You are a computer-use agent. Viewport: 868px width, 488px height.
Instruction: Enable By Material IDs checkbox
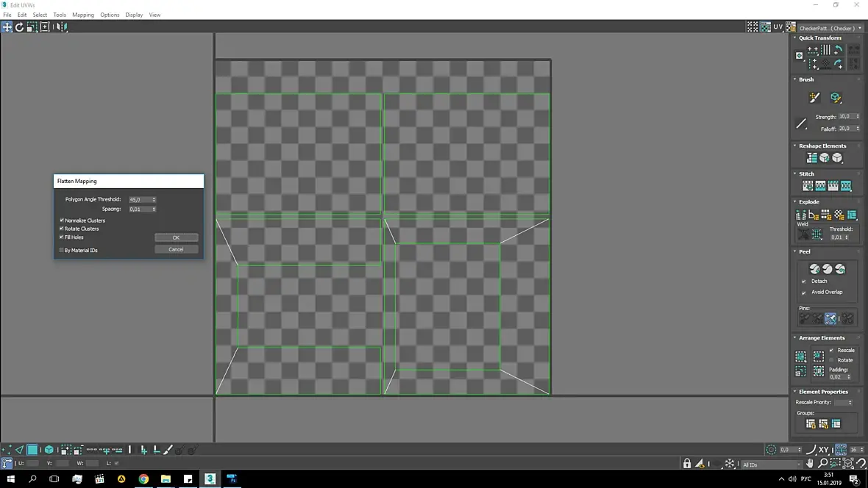click(x=62, y=250)
